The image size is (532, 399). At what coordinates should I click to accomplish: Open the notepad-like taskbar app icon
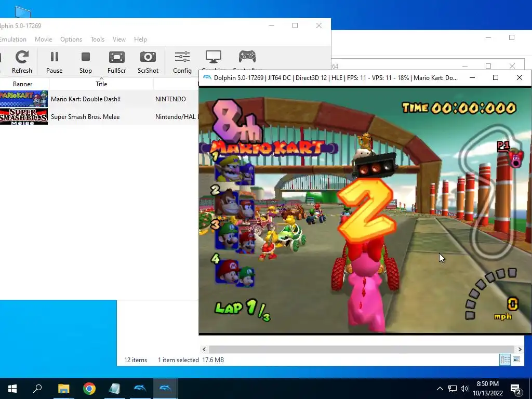pyautogui.click(x=115, y=389)
